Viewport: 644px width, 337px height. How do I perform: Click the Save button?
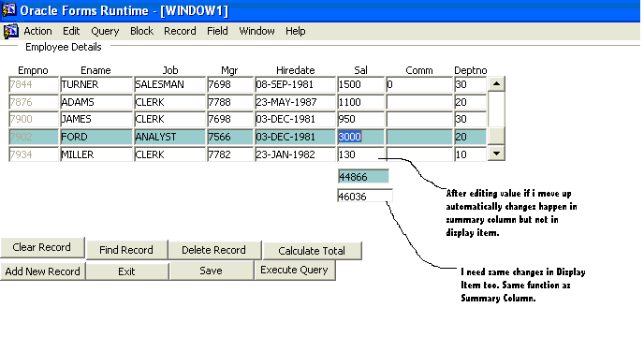pos(212,271)
